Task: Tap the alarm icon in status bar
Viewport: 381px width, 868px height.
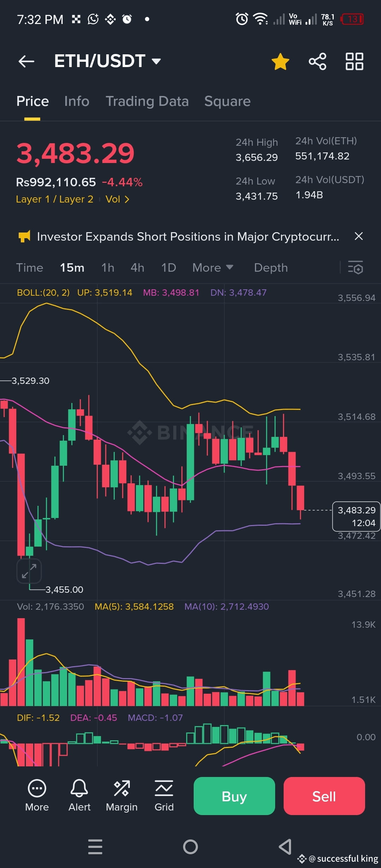Action: coord(242,19)
